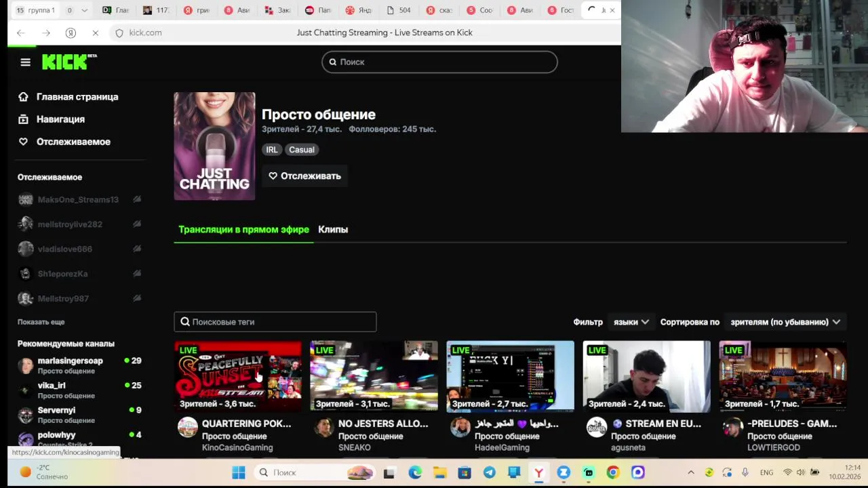Open STREAM EN EU... stream title
The height and width of the screenshot is (488, 868).
656,424
